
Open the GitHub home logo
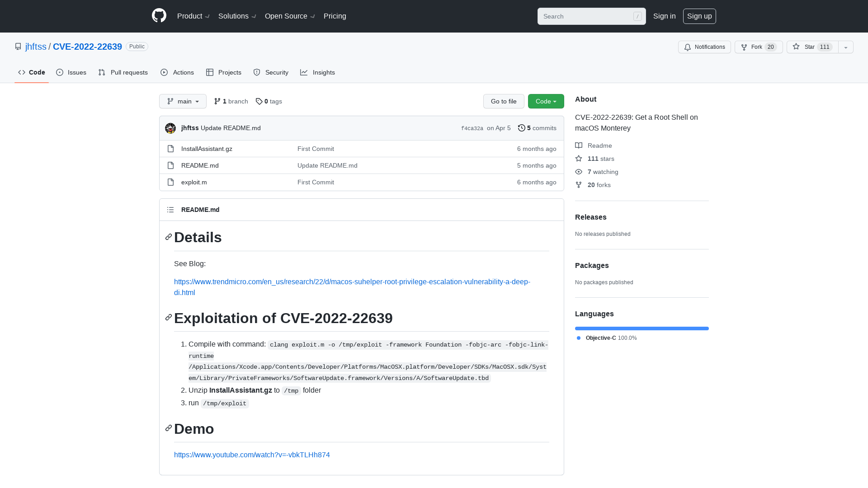click(159, 16)
